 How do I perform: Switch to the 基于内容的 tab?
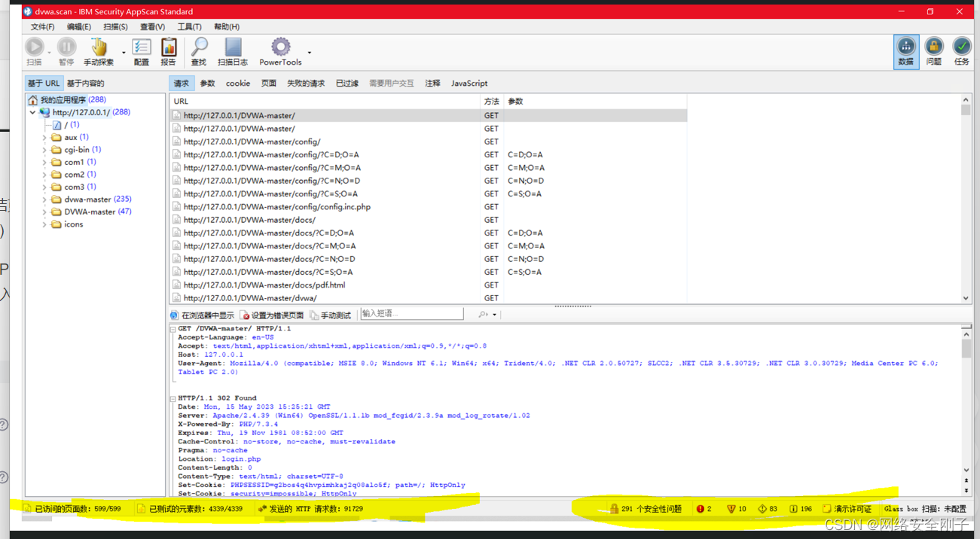[85, 84]
